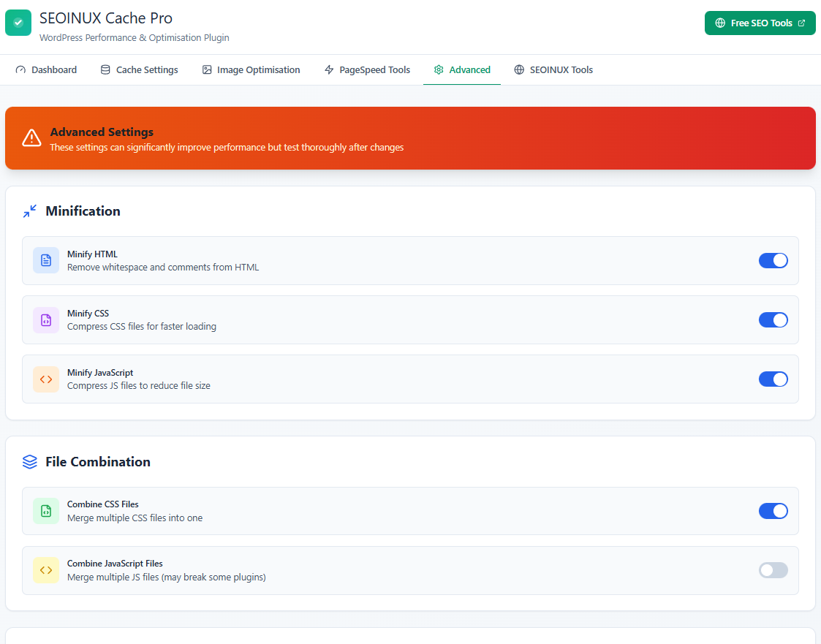Click the warning triangle in Advanced Settings banner
The width and height of the screenshot is (821, 644).
31,138
